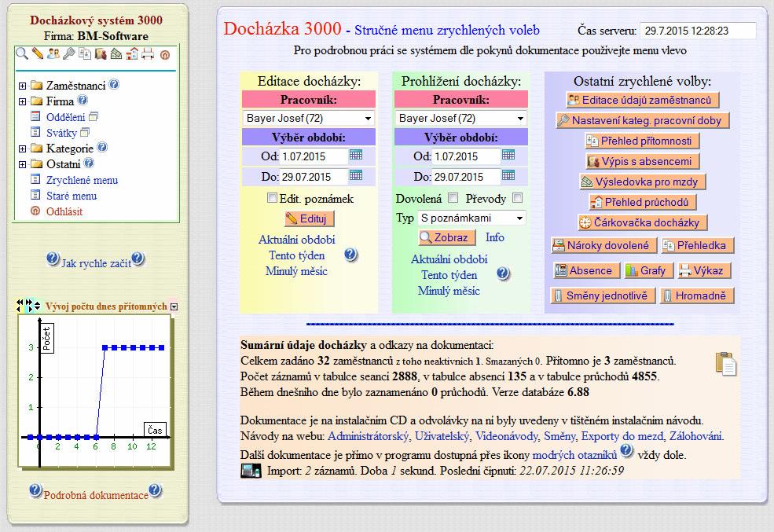This screenshot has width=774, height=532.
Task: Open help icon next to Ostatní
Action: pos(89,163)
